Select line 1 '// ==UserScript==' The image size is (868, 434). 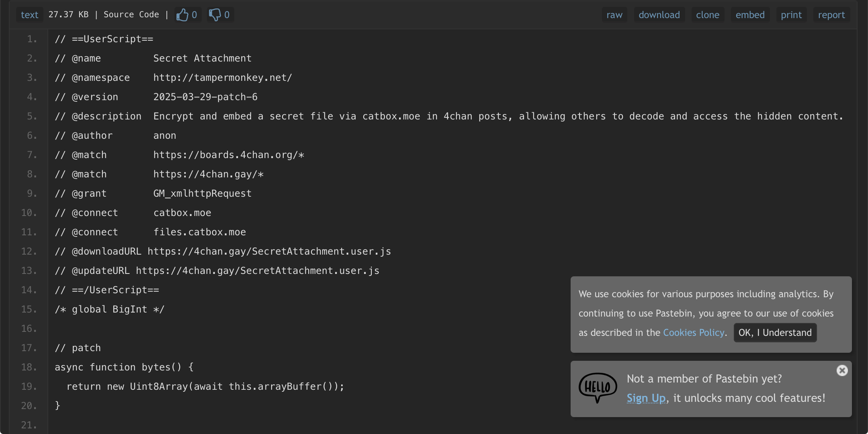tap(104, 39)
